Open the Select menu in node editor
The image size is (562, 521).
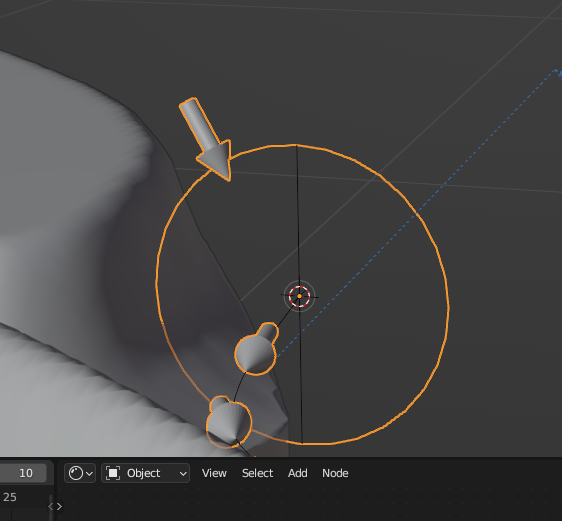[x=257, y=473]
